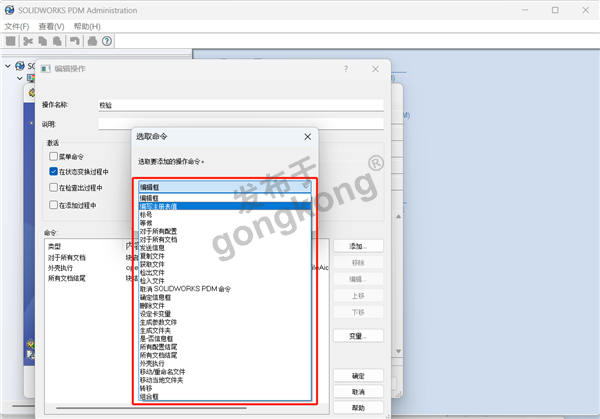Image resolution: width=600 pixels, height=419 pixels.
Task: Click the 变量... button
Action: tap(358, 336)
